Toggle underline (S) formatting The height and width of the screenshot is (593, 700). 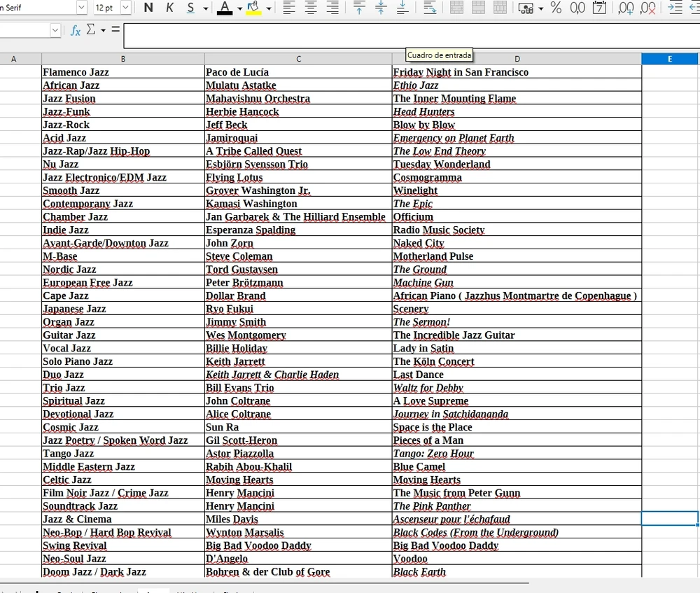pyautogui.click(x=190, y=8)
